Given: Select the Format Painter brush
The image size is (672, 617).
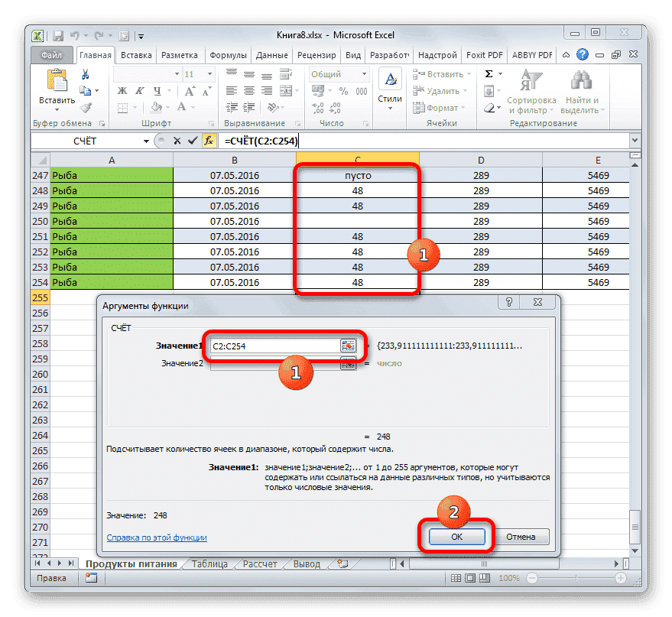Looking at the screenshot, I should 86,109.
